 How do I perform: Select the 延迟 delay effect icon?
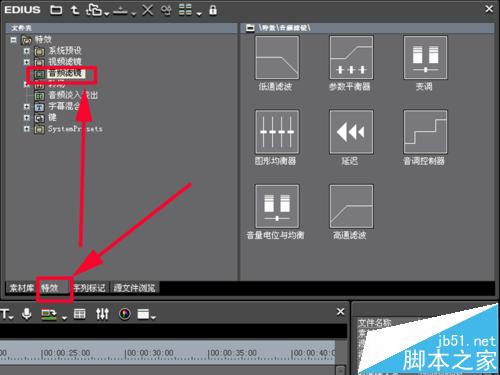351,132
